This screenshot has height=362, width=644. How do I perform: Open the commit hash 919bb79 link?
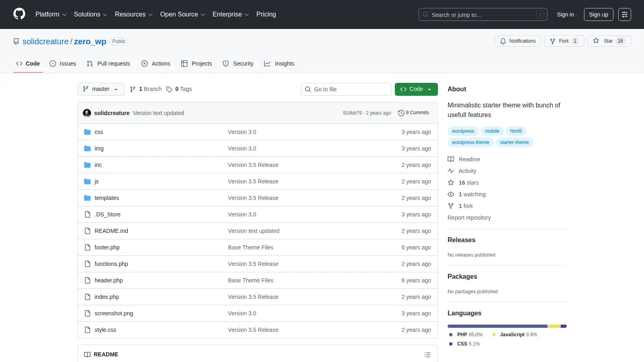coord(352,113)
